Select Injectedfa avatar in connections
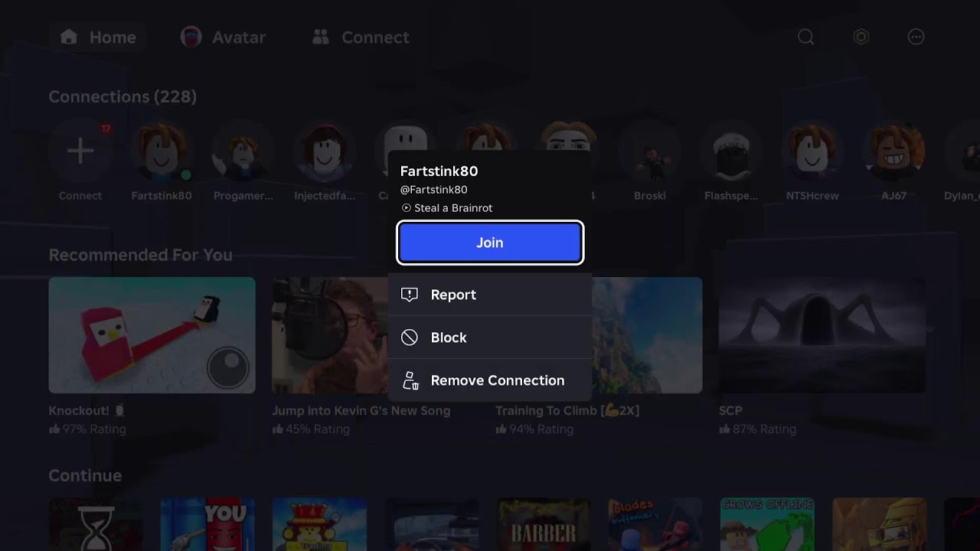The width and height of the screenshot is (980, 551). pos(324,151)
